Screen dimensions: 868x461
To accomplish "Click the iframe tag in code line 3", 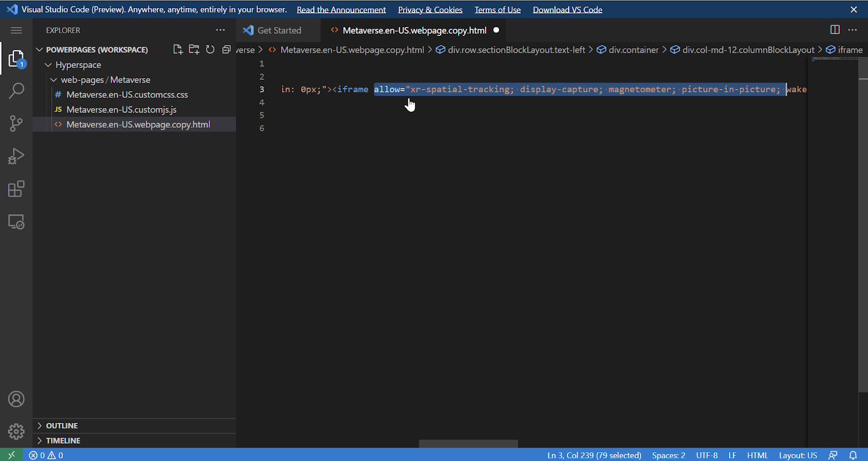I will [353, 90].
